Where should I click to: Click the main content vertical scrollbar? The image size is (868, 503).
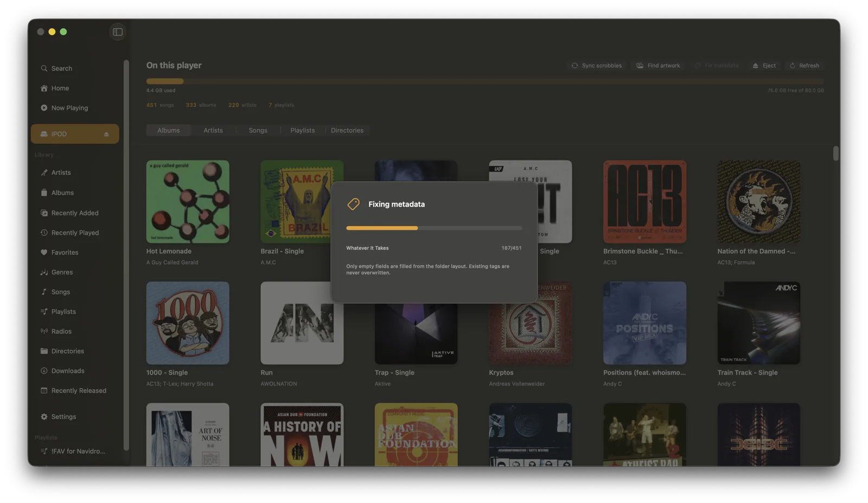tap(836, 153)
